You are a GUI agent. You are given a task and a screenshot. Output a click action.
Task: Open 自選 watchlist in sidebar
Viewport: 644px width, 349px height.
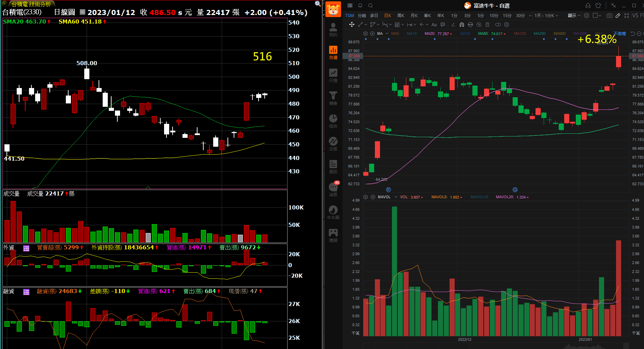tap(333, 53)
